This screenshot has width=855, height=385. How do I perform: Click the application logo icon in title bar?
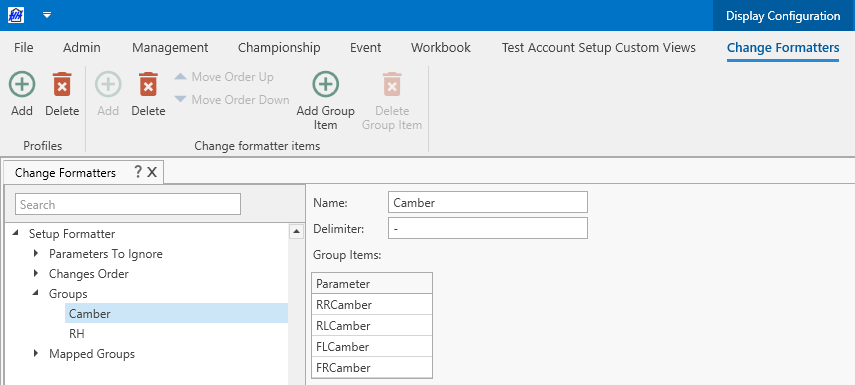(16, 15)
